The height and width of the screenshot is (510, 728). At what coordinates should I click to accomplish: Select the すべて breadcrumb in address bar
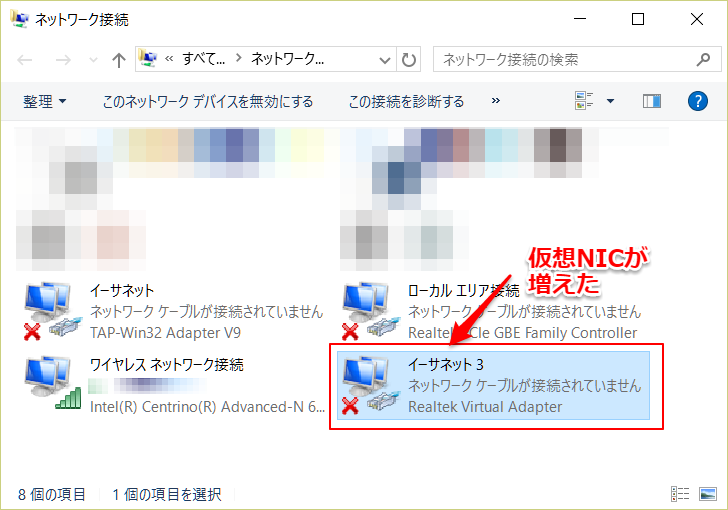click(203, 59)
